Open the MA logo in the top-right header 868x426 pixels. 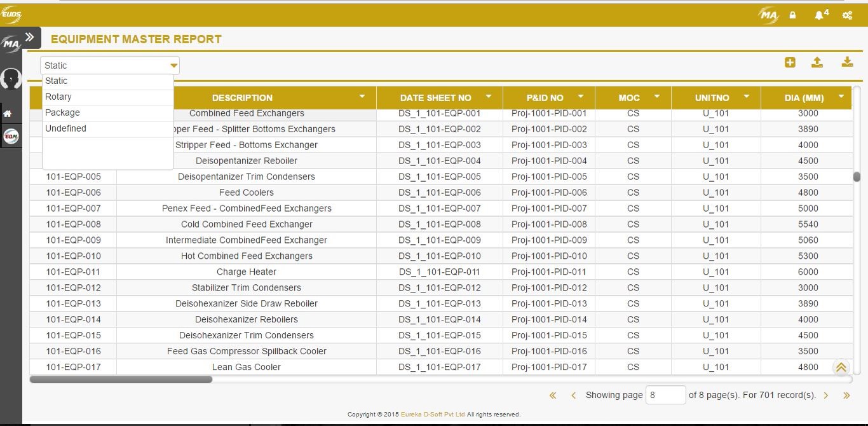click(769, 15)
